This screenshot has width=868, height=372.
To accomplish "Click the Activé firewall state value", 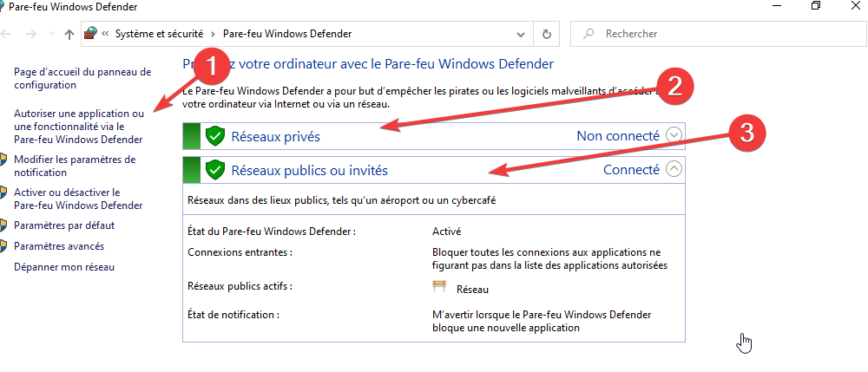I will click(x=446, y=232).
